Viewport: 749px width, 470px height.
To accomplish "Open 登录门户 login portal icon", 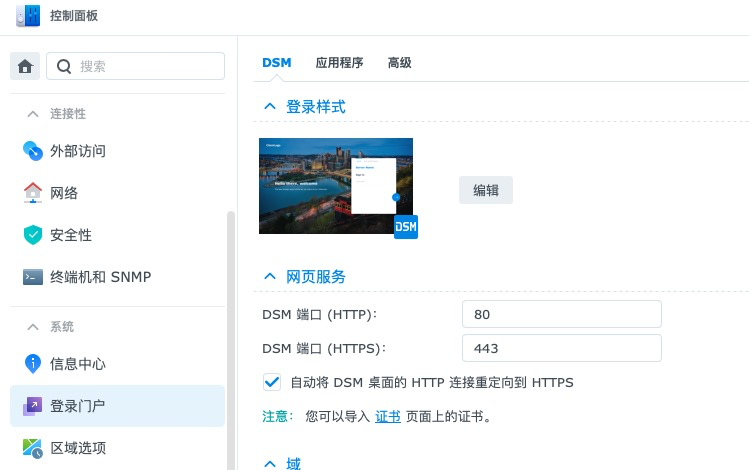I will click(x=32, y=406).
